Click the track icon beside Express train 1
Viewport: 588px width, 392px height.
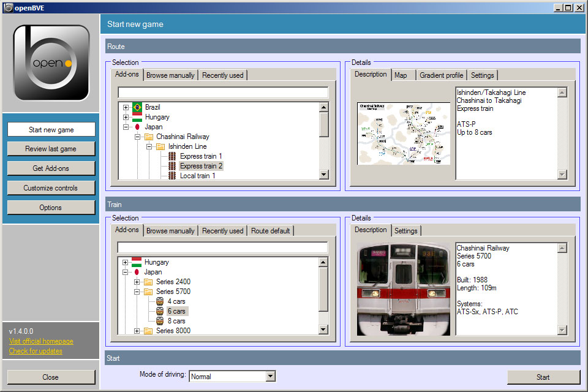pos(172,156)
